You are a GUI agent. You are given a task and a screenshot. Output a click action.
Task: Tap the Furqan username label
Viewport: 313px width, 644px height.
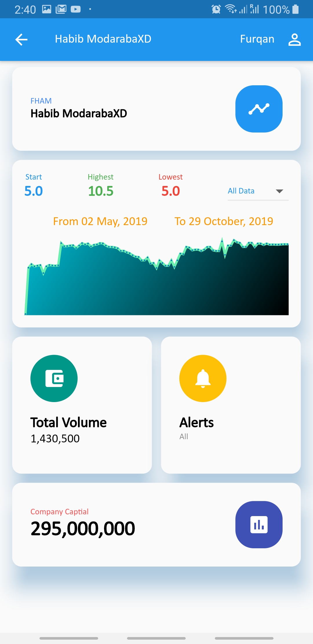[x=257, y=39]
